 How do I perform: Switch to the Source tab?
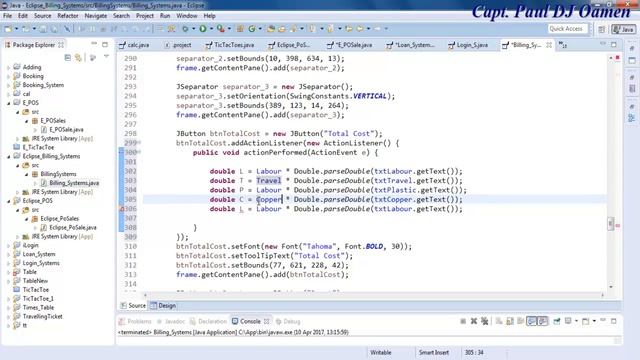(x=133, y=305)
